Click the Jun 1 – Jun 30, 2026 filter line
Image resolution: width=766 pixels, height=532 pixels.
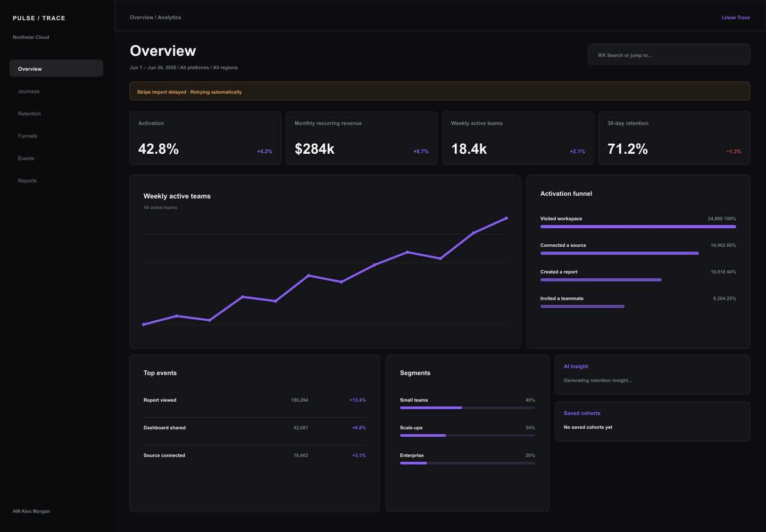184,68
